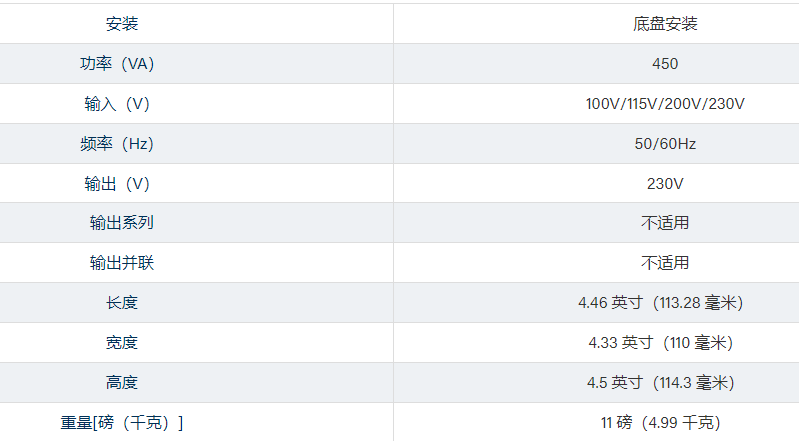Select the 4.33 英寸 width value
The image size is (799, 441).
(661, 343)
